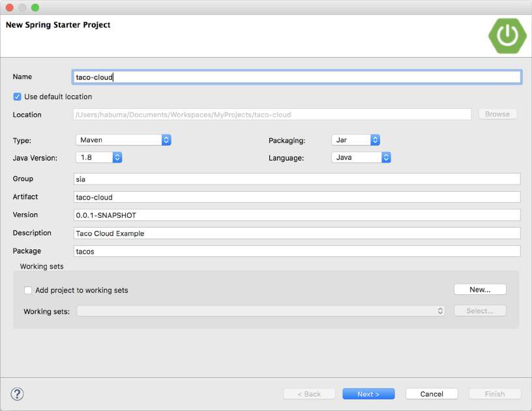Close the dialog with the red window button

pyautogui.click(x=10, y=7)
